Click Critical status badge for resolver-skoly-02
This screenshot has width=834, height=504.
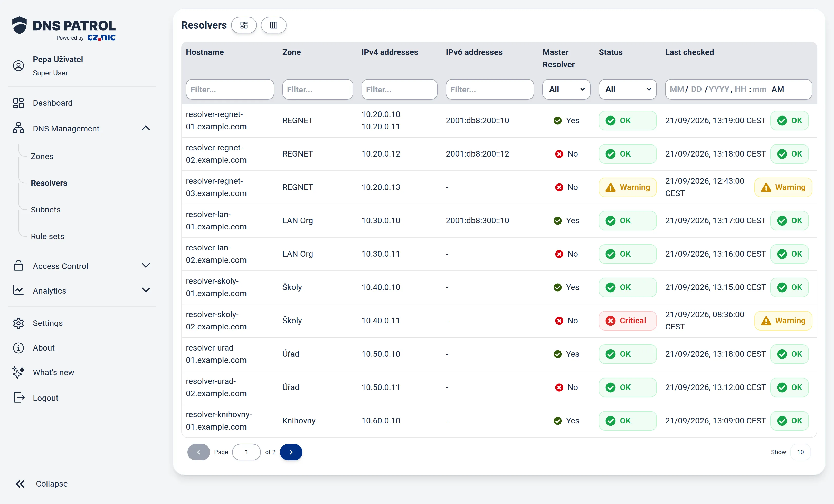pos(628,320)
